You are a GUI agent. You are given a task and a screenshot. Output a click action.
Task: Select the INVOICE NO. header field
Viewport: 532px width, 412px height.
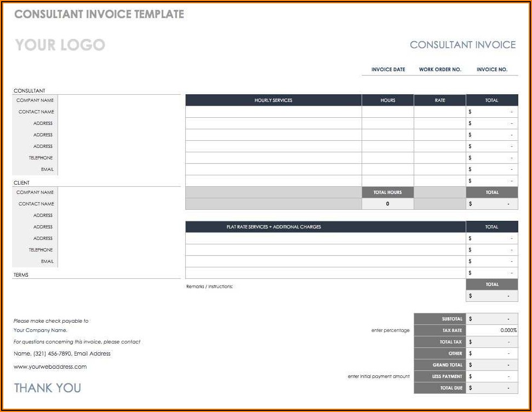(x=491, y=70)
